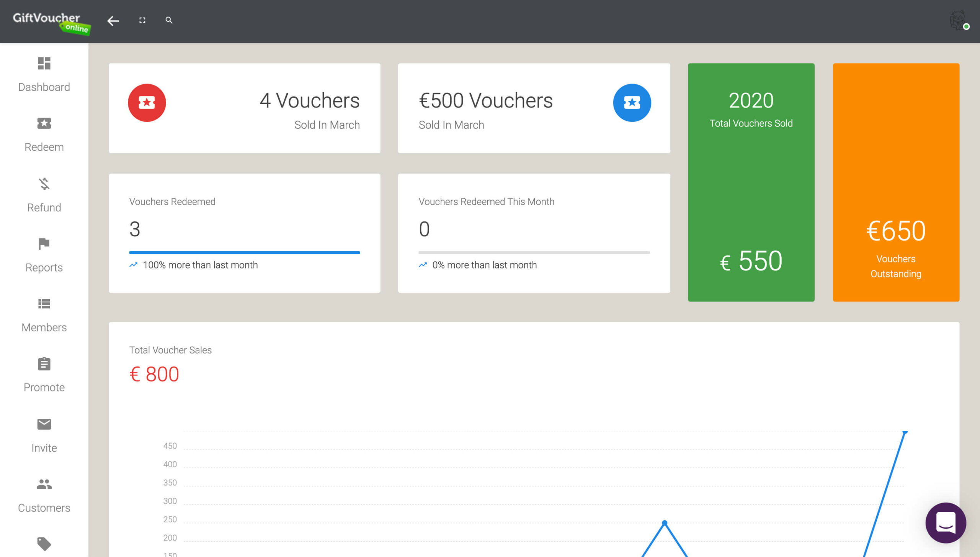Screen dimensions: 980x557
Task: Click the Customers people icon
Action: [x=44, y=484]
